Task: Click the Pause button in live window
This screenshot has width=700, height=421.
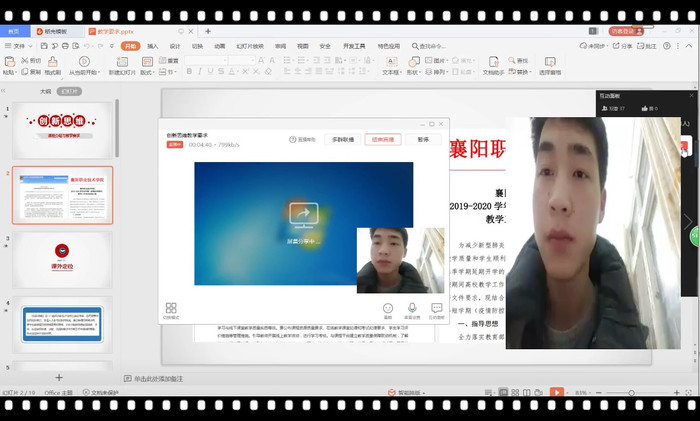Action: pyautogui.click(x=423, y=139)
